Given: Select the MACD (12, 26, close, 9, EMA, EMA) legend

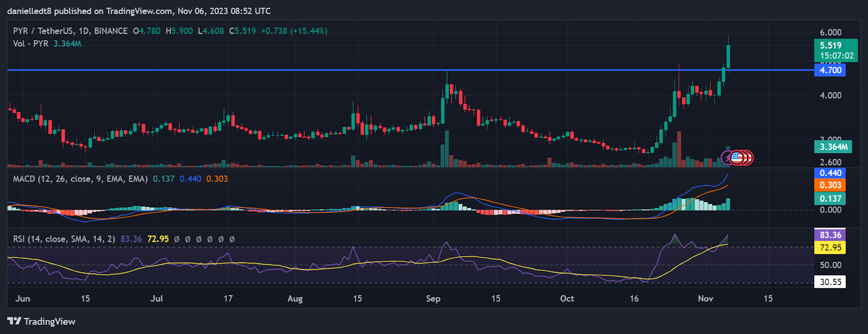Looking at the screenshot, I should [x=80, y=179].
